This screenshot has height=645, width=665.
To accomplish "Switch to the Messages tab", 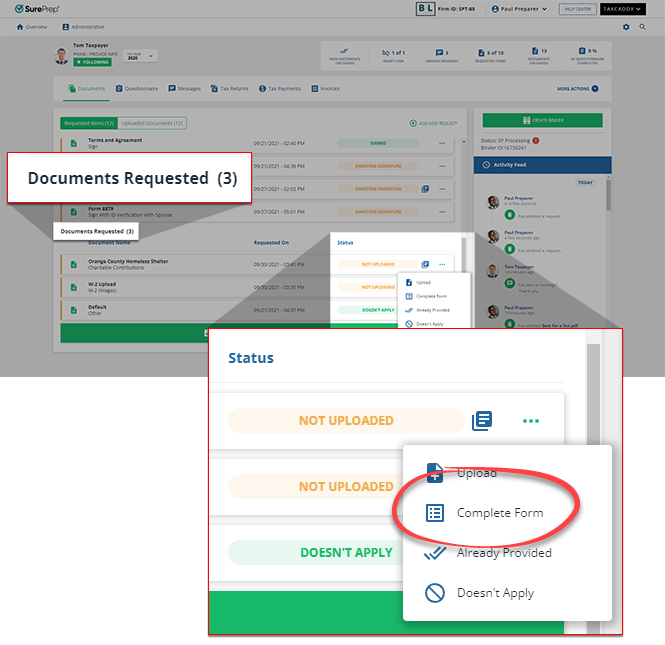I will click(x=184, y=89).
